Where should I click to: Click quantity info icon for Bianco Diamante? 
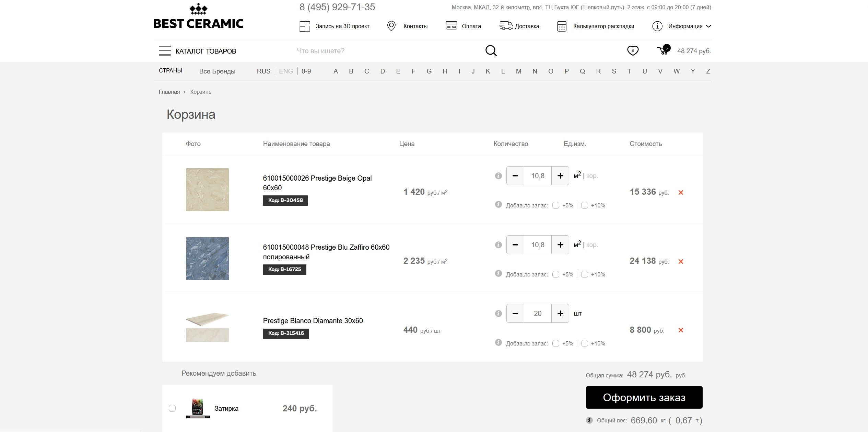(498, 314)
